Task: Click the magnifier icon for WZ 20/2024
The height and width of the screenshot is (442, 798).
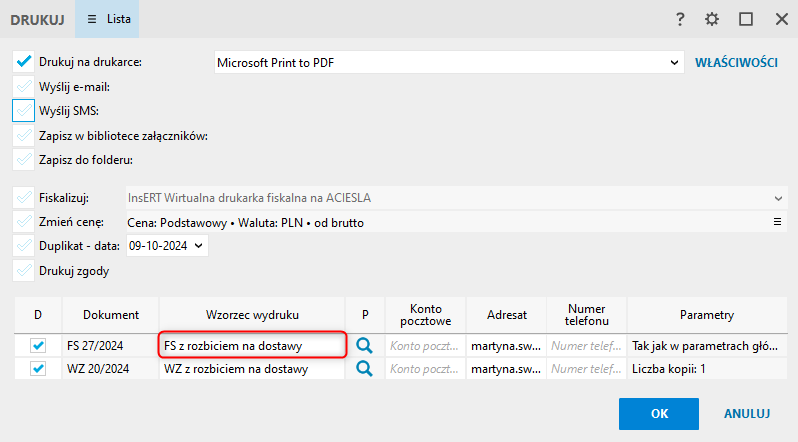Action: 365,369
